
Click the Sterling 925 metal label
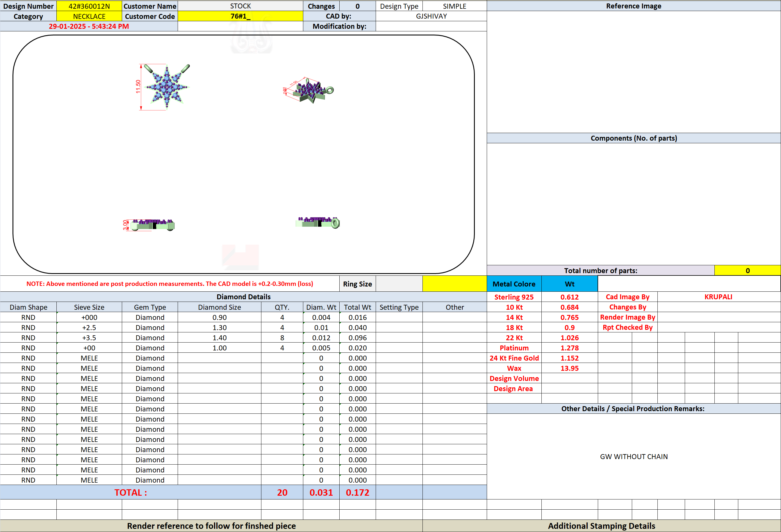click(x=514, y=297)
